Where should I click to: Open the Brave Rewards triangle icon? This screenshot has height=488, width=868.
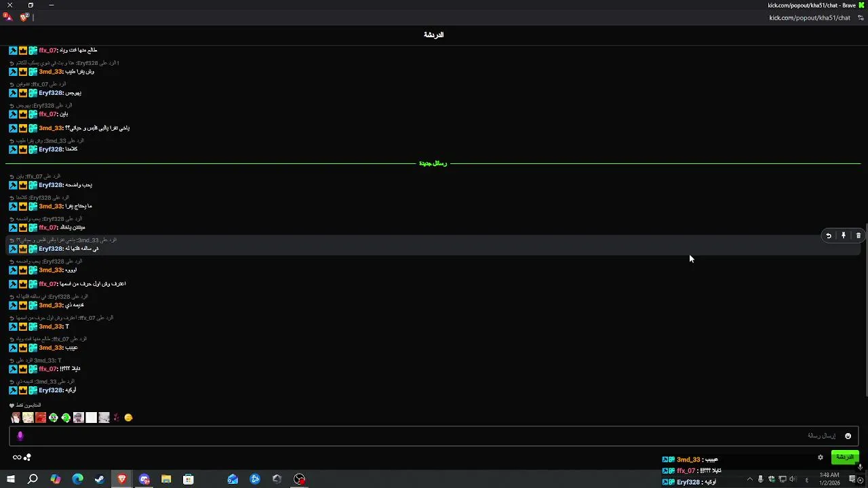(8, 17)
